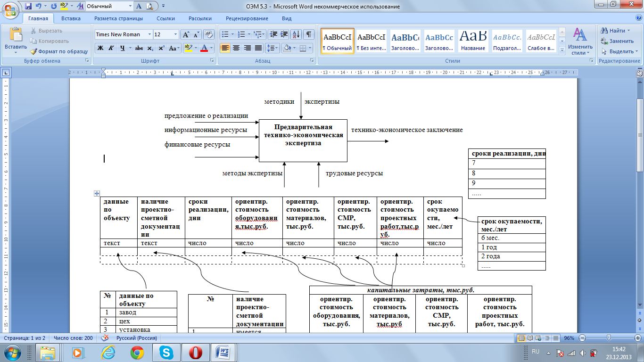Screen dimensions: 644x362
Task: Expand styles gallery More arrow
Action: click(561, 51)
